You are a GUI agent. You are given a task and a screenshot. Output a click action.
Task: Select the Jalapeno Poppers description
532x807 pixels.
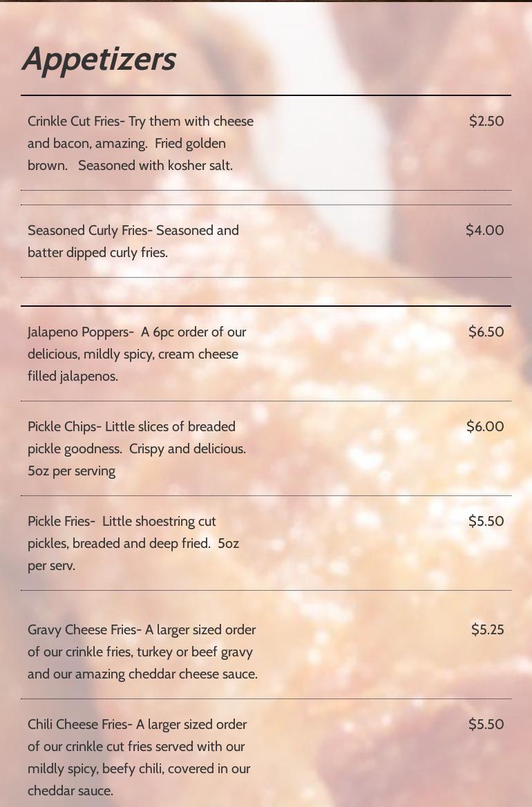click(137, 354)
